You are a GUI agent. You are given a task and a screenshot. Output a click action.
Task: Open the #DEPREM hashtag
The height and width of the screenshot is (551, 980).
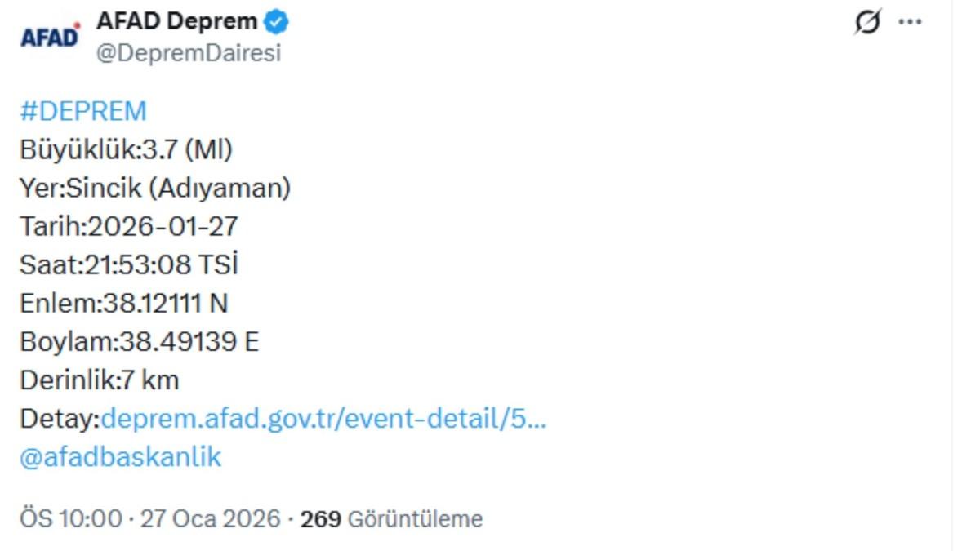coord(82,110)
